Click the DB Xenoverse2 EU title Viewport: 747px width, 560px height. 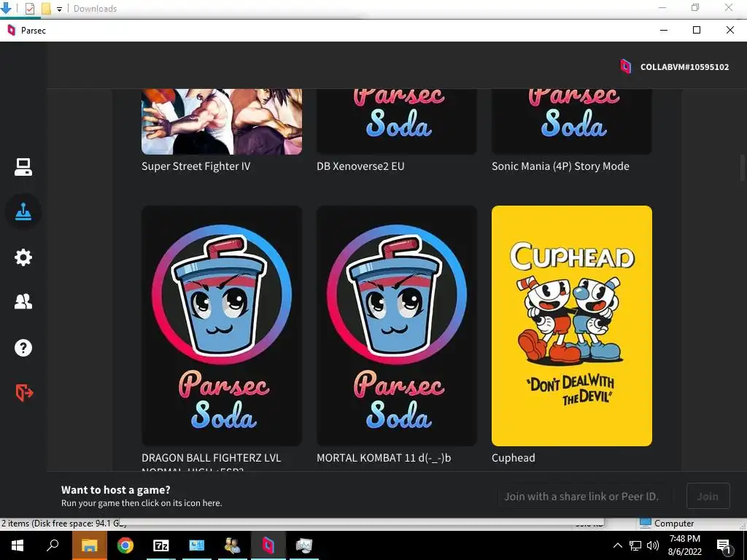pos(360,166)
